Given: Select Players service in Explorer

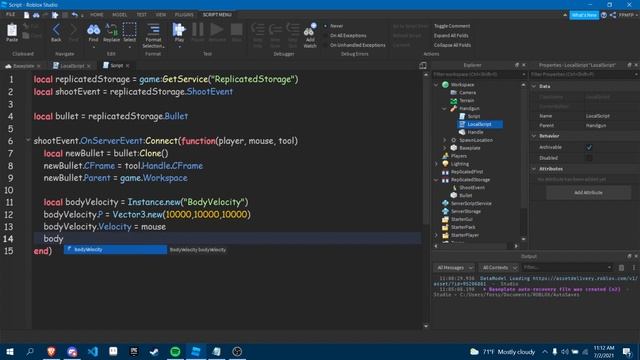Looking at the screenshot, I should point(458,156).
